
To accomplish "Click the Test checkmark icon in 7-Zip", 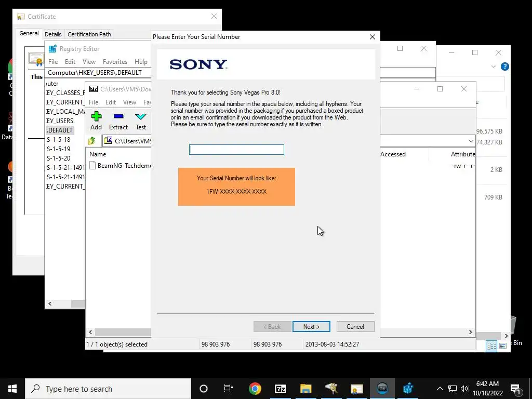I will tap(140, 117).
